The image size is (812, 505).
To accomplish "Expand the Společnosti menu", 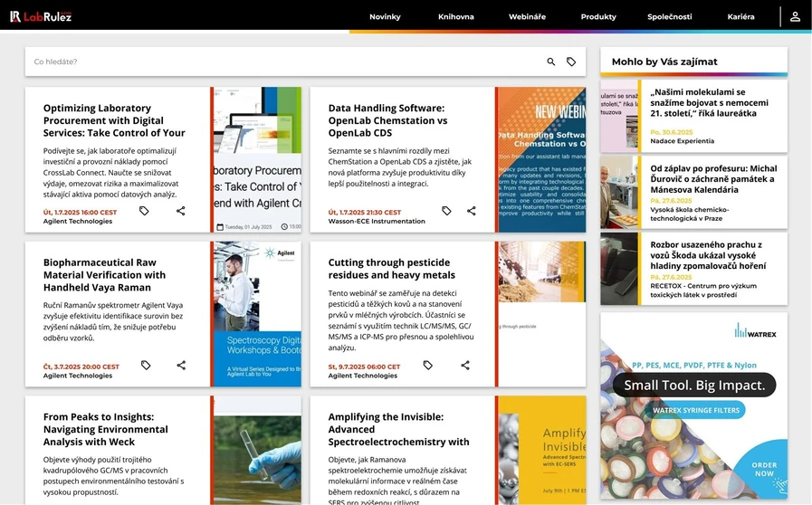I will (x=670, y=17).
